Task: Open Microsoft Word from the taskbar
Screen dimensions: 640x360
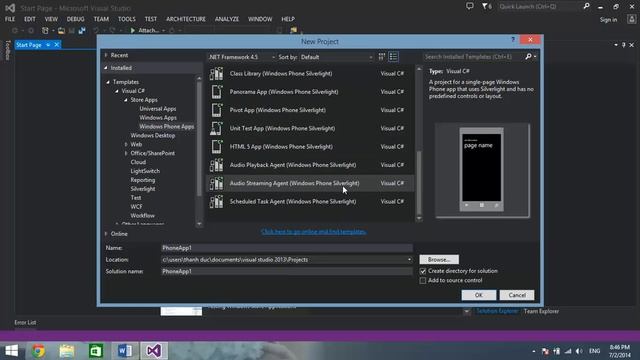Action: point(125,351)
